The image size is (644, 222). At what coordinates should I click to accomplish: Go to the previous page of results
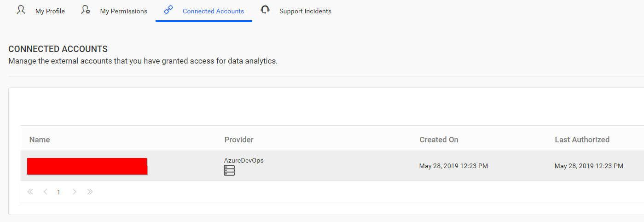point(45,192)
